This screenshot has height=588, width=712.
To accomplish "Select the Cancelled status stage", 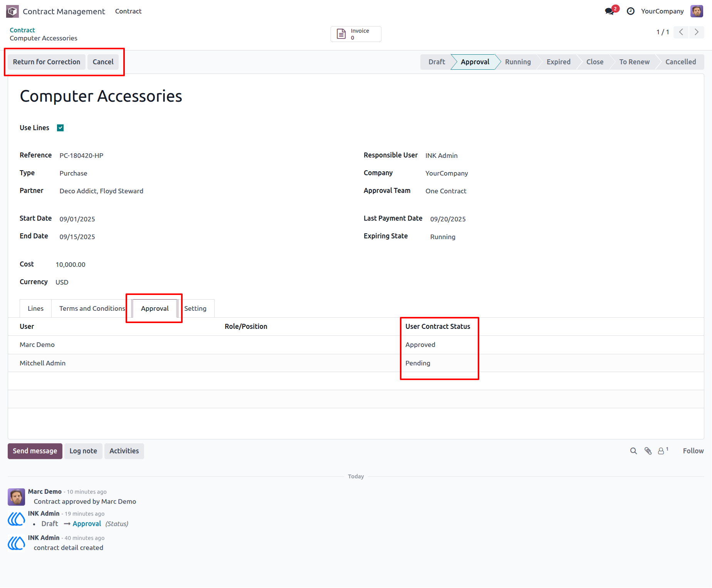I will click(x=680, y=62).
